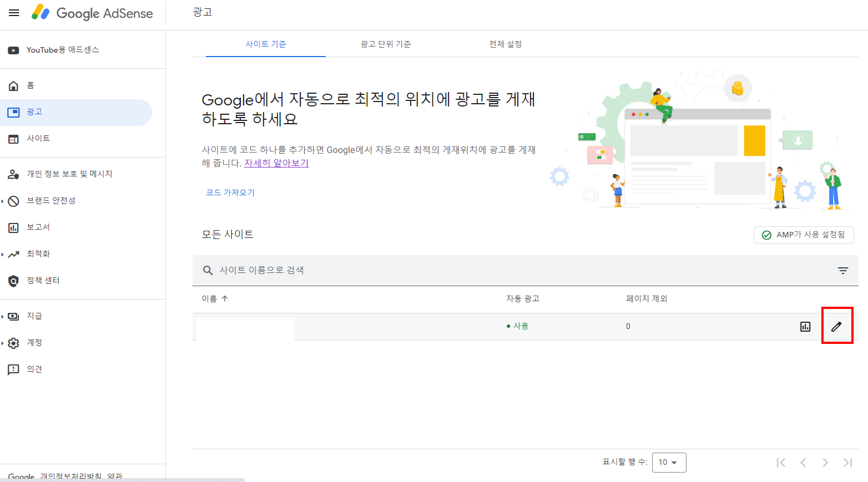The width and height of the screenshot is (868, 482).
Task: Open 의견 feedback in sidebar
Action: pos(34,369)
